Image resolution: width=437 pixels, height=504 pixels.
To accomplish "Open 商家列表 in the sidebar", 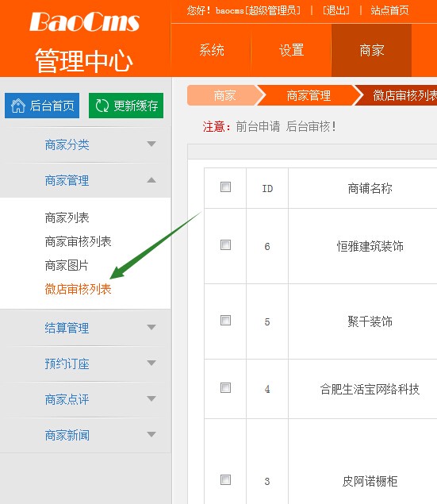I will coord(67,218).
